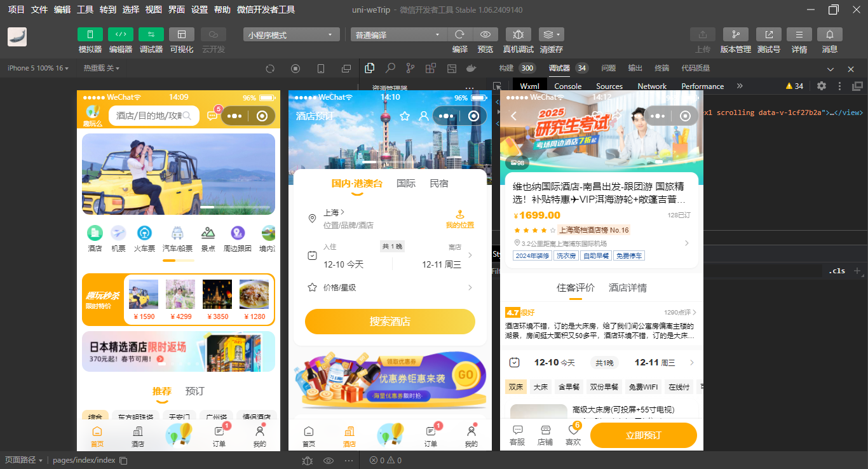
Task: Click the 34 warnings indicator
Action: (795, 86)
